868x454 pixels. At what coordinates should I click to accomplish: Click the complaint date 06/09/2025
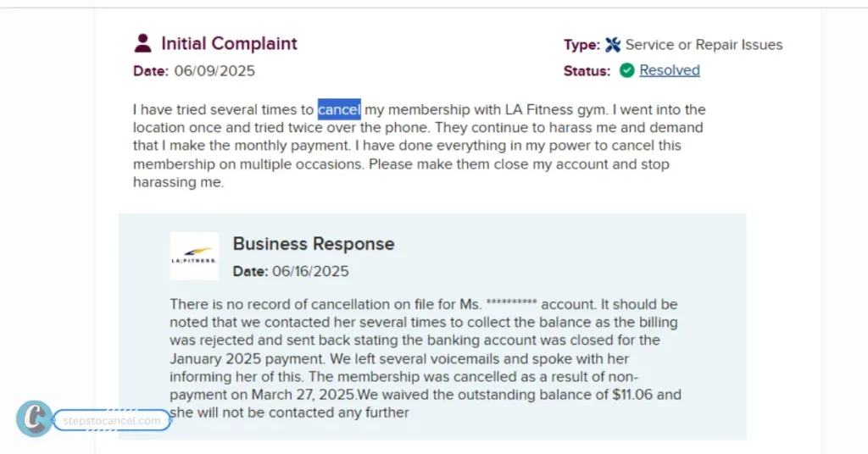(x=214, y=71)
